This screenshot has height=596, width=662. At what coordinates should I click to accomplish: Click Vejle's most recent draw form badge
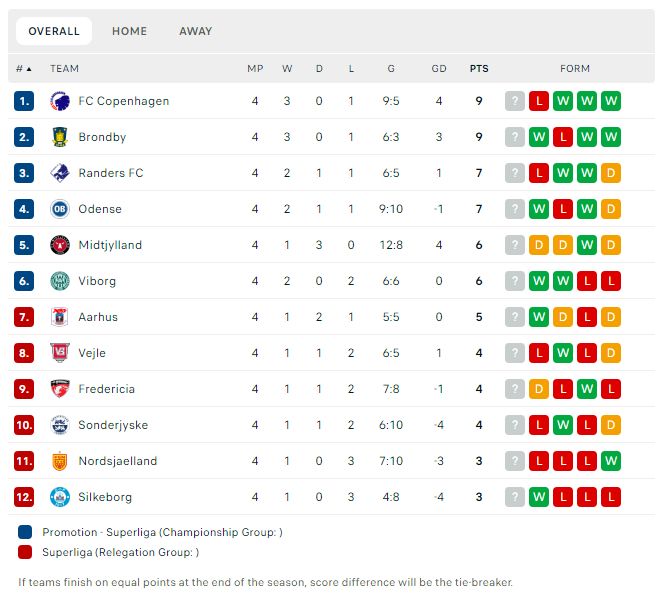[x=611, y=353]
